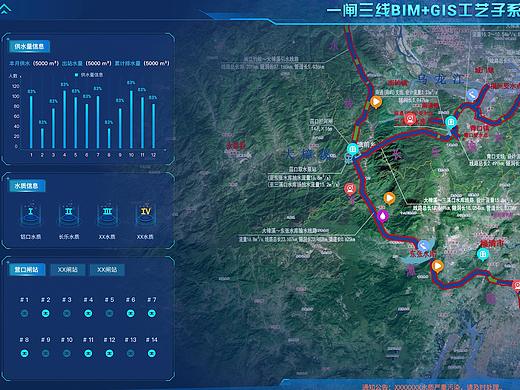
Task: Click the 累计排水量 statistic label
Action: 128,63
